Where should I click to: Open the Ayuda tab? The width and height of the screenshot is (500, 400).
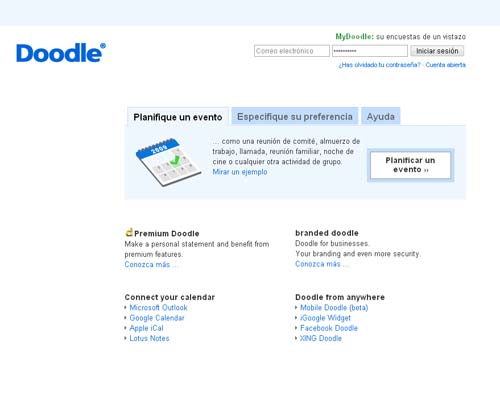pyautogui.click(x=381, y=116)
